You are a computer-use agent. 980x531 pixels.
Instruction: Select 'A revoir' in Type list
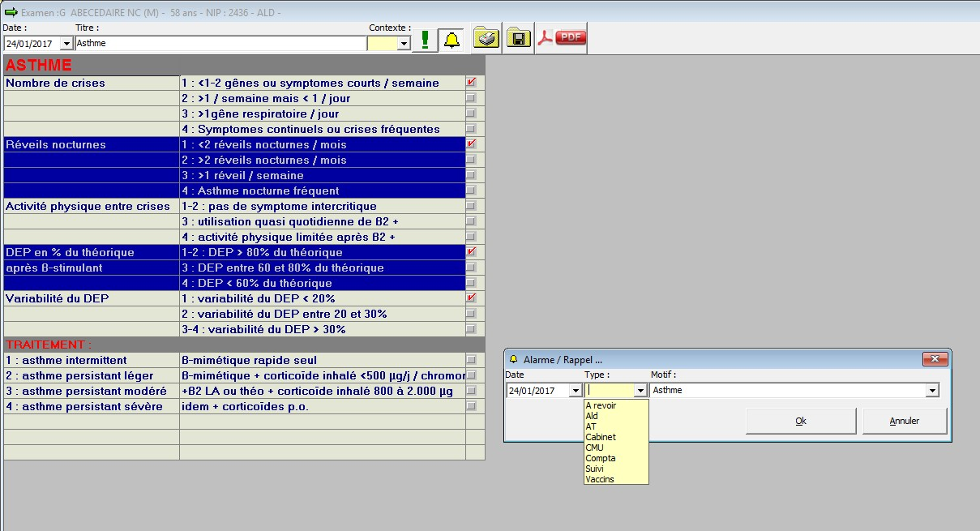[616, 405]
